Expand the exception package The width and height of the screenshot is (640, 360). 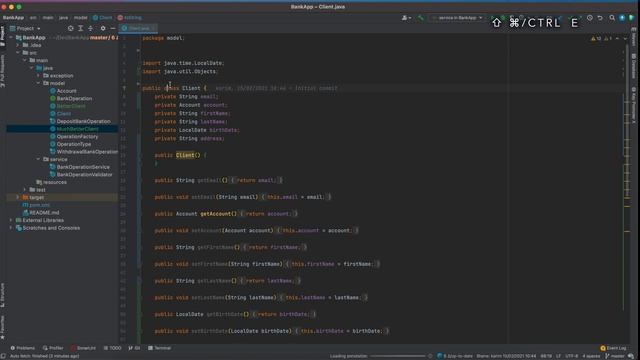[39, 76]
